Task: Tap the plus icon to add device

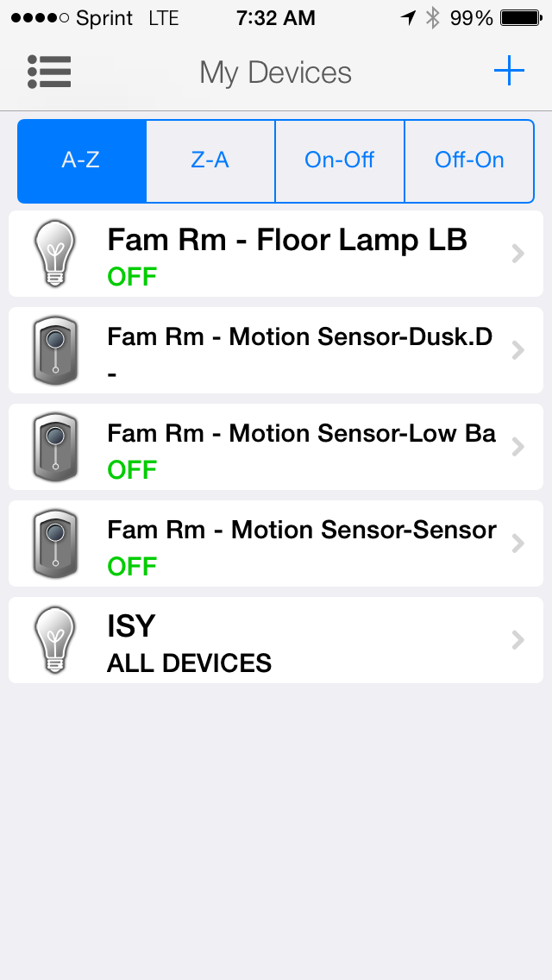Action: [x=509, y=71]
